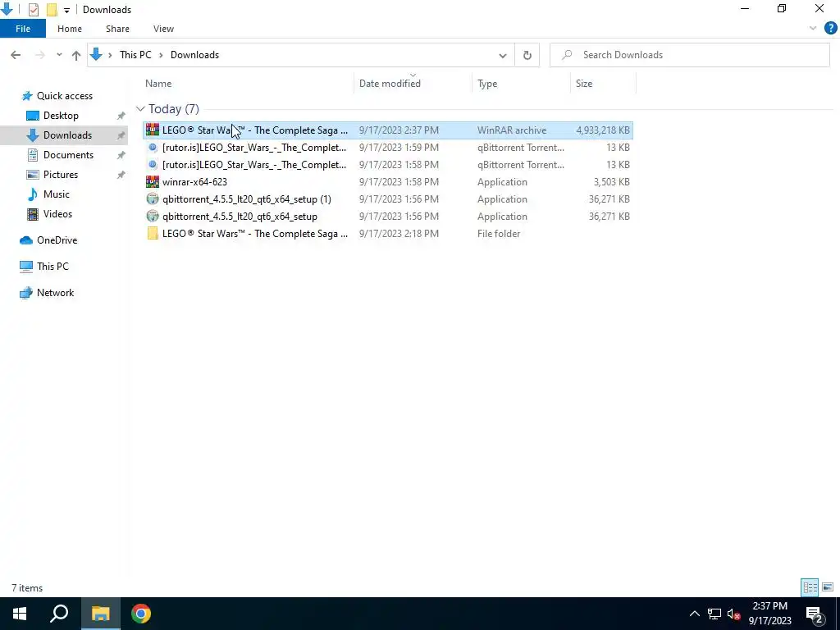Click the WinRAR archive icon of LEGO Star Wars

[x=153, y=130]
